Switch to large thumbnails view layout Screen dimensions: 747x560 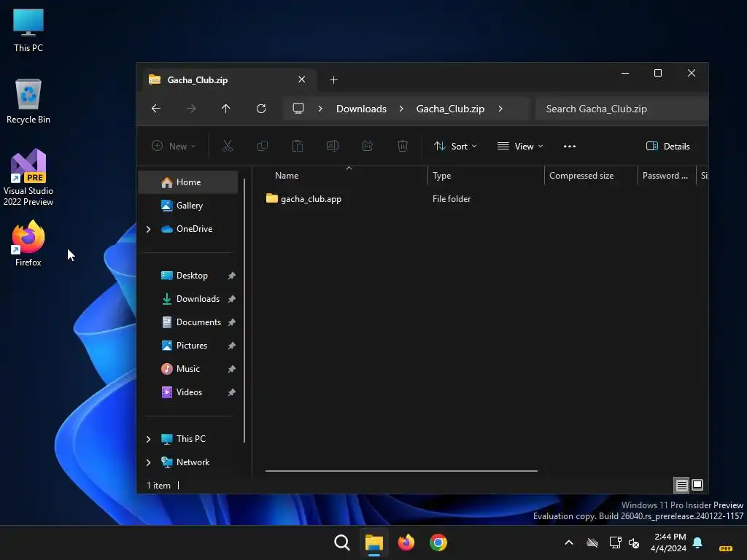pos(697,485)
